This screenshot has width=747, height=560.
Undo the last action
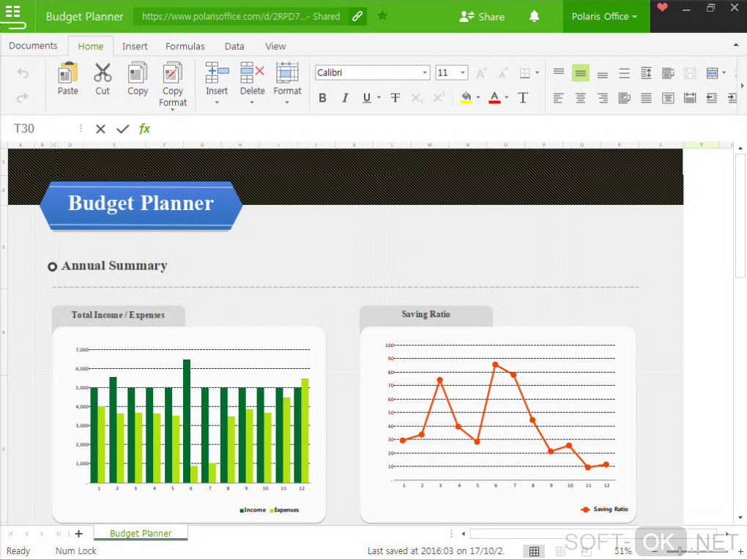23,73
